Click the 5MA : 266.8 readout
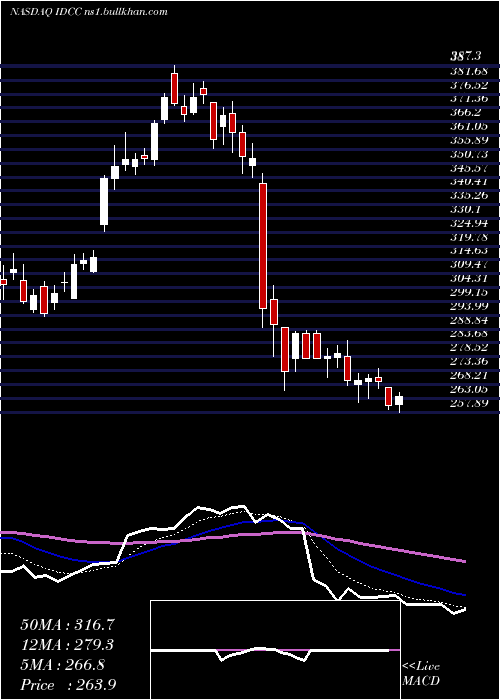The height and width of the screenshot is (700, 500). (x=63, y=665)
